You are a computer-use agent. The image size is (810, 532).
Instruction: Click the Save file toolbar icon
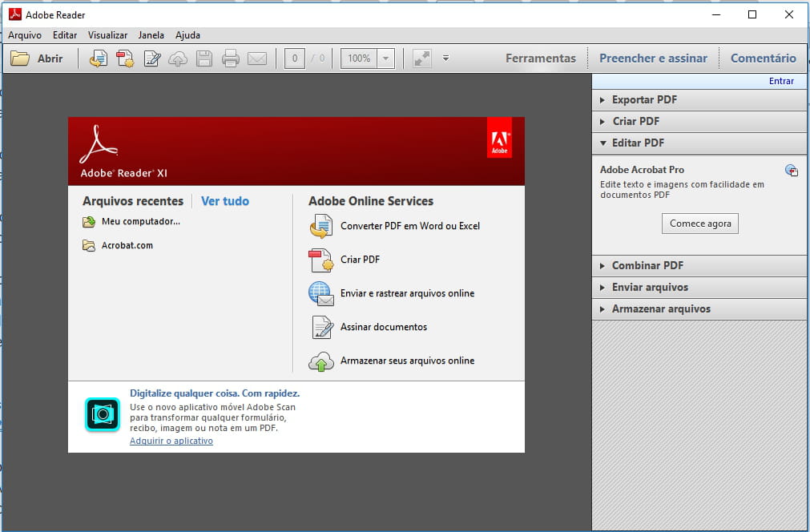204,58
